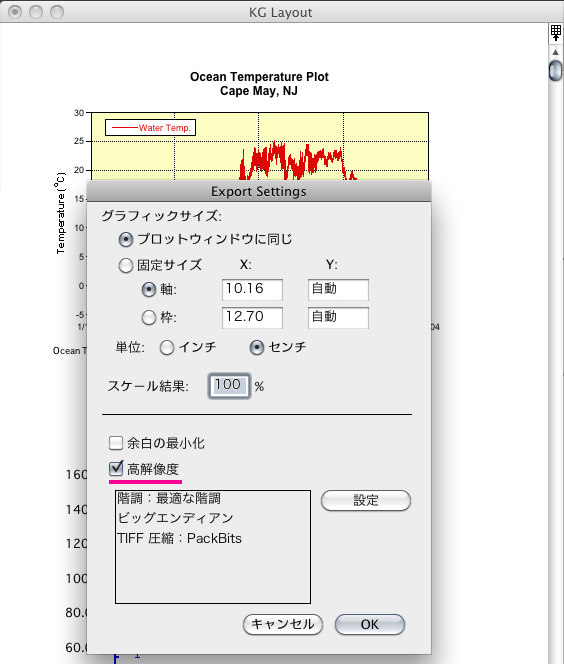Click the 軸 X field showing 10.16
Image resolution: width=564 pixels, height=664 pixels.
pos(252,290)
